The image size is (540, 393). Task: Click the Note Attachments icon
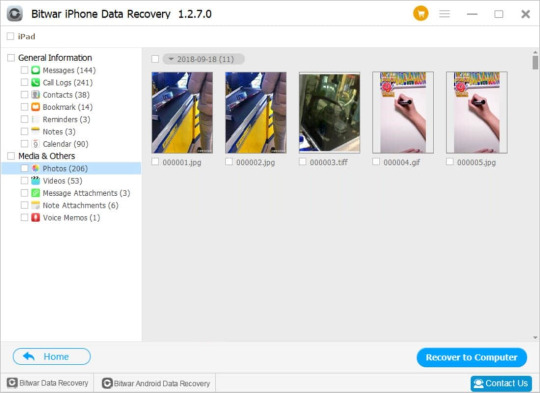click(x=35, y=205)
